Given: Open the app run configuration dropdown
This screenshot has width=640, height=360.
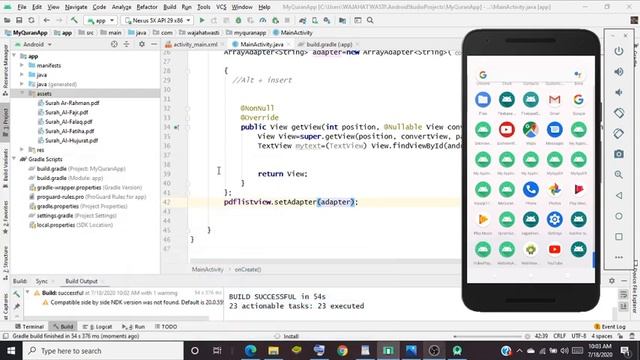Looking at the screenshot, I should 100,20.
